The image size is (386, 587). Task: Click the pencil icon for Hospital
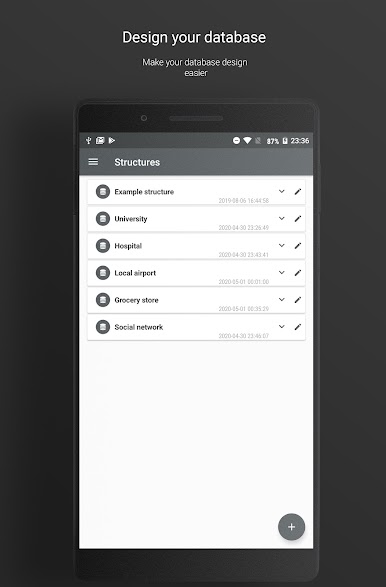point(298,246)
